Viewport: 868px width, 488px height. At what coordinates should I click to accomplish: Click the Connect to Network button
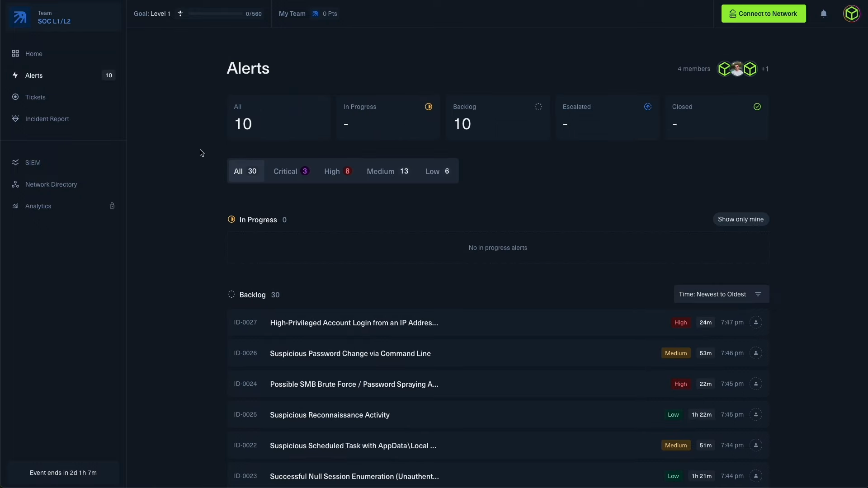[764, 14]
